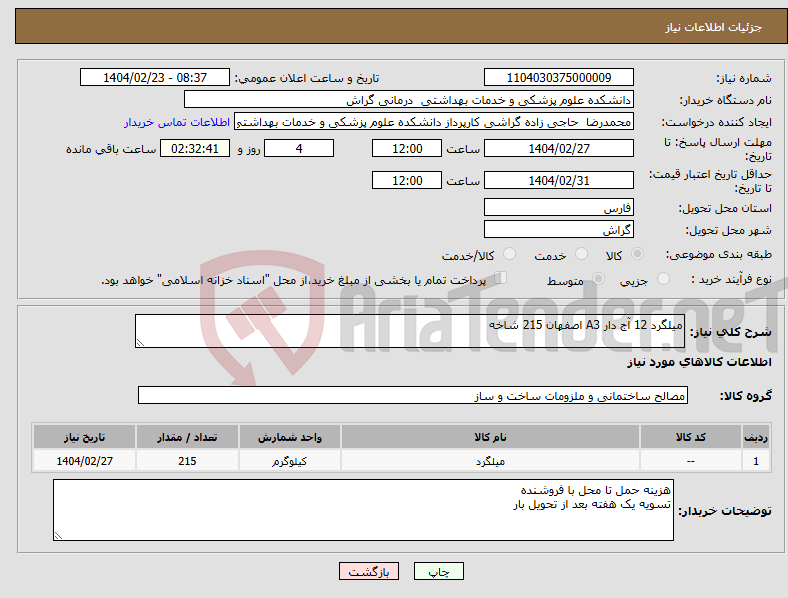Viewport: 788px width, 598px height.
Task: Click the جزئیات اطلاعات نیاز header title
Action: point(714,27)
